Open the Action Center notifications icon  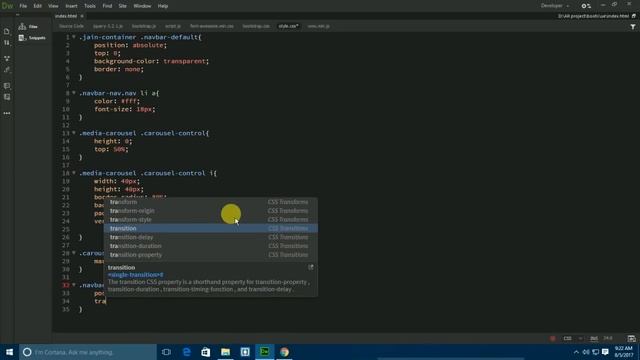coord(605,352)
